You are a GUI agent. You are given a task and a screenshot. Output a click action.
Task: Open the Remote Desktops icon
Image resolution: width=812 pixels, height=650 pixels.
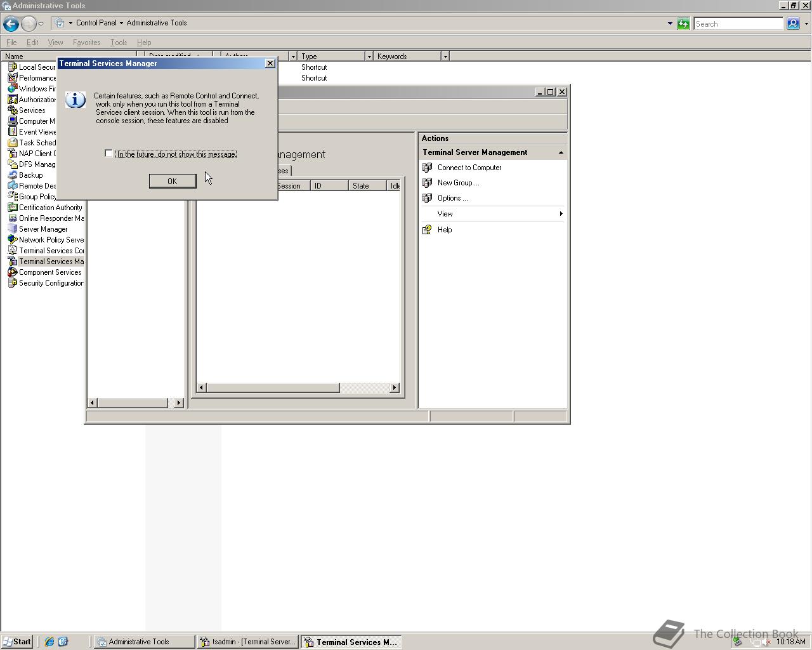point(12,186)
